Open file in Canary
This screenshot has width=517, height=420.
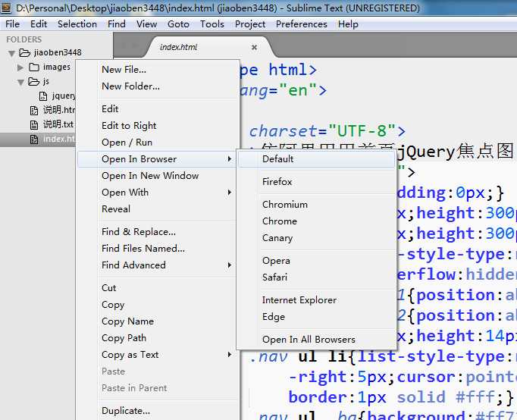pos(316,238)
